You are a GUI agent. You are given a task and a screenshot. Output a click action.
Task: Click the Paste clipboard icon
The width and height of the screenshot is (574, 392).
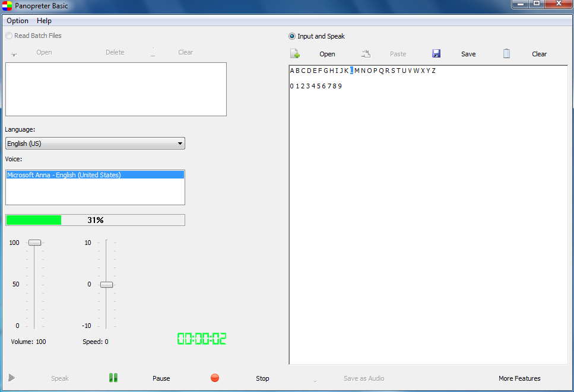[366, 54]
